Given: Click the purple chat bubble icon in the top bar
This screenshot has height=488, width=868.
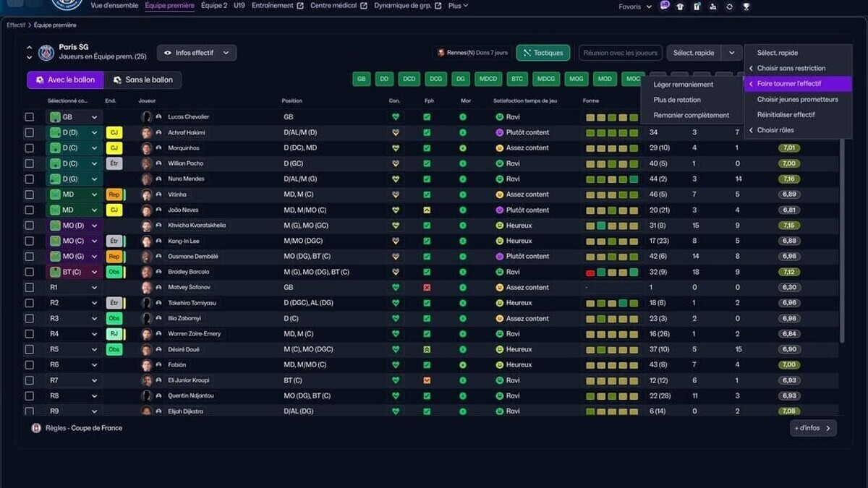Looking at the screenshot, I should click(665, 6).
